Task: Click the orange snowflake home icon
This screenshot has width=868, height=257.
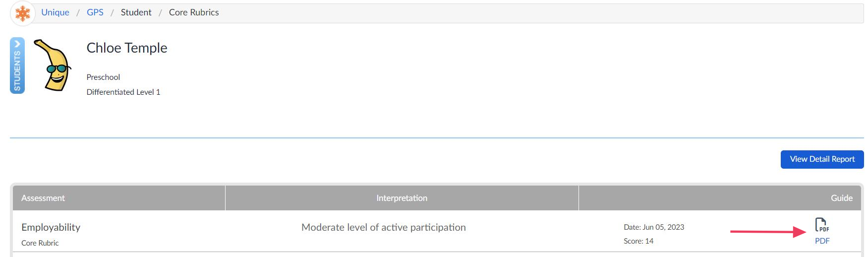Action: [x=22, y=13]
